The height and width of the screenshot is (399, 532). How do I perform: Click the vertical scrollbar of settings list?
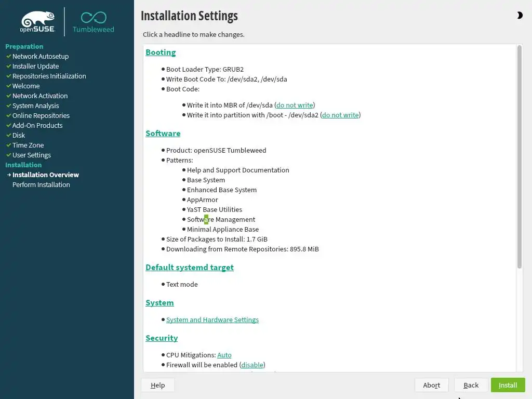519,157
